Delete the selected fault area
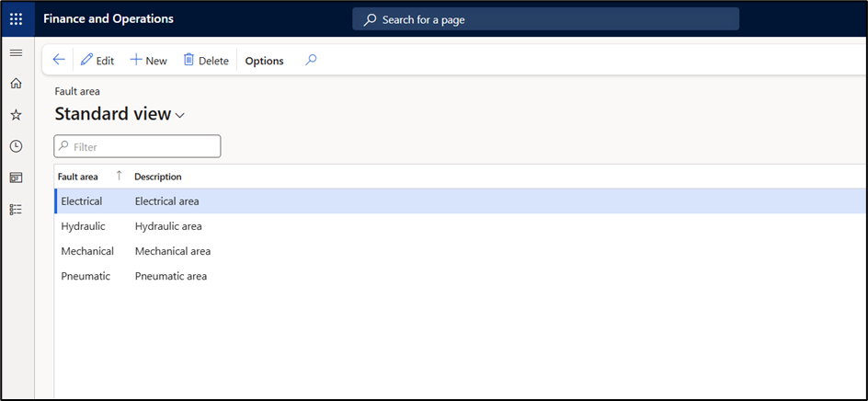 206,61
